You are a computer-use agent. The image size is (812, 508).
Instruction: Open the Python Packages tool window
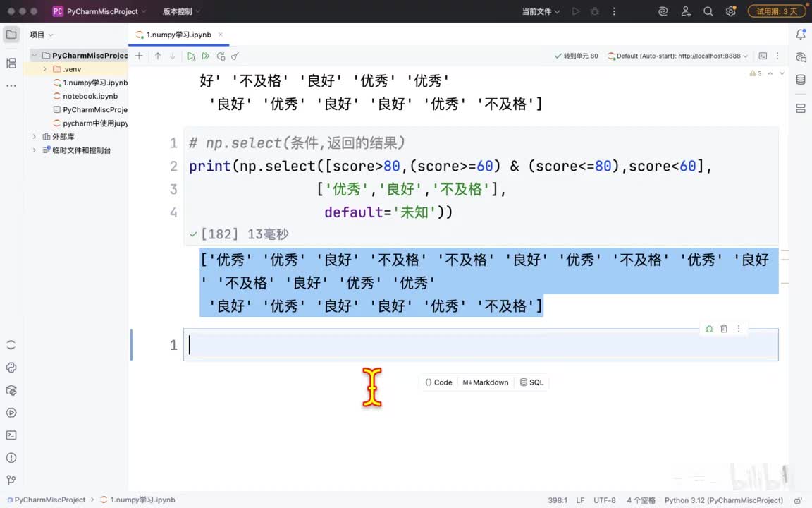click(11, 389)
